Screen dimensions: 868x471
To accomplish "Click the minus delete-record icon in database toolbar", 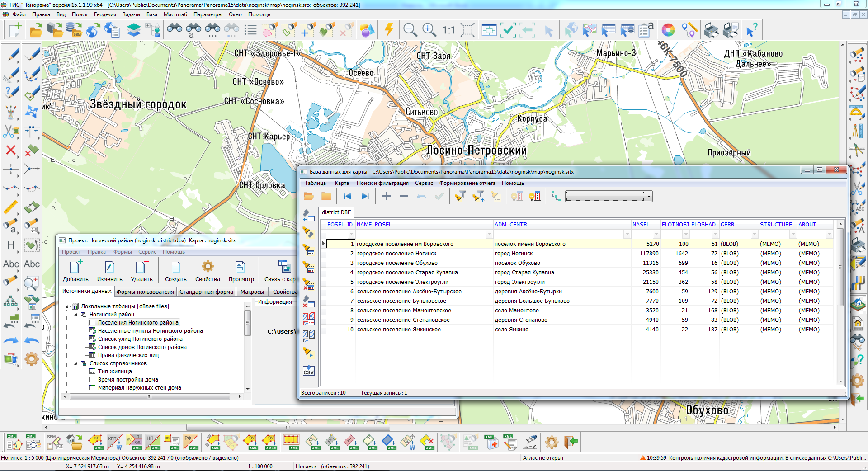I will 404,196.
